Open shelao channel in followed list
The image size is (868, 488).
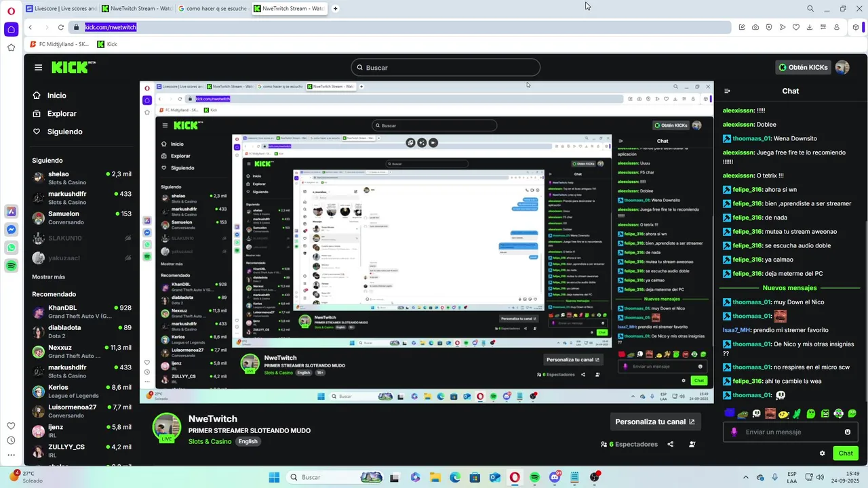pos(81,178)
